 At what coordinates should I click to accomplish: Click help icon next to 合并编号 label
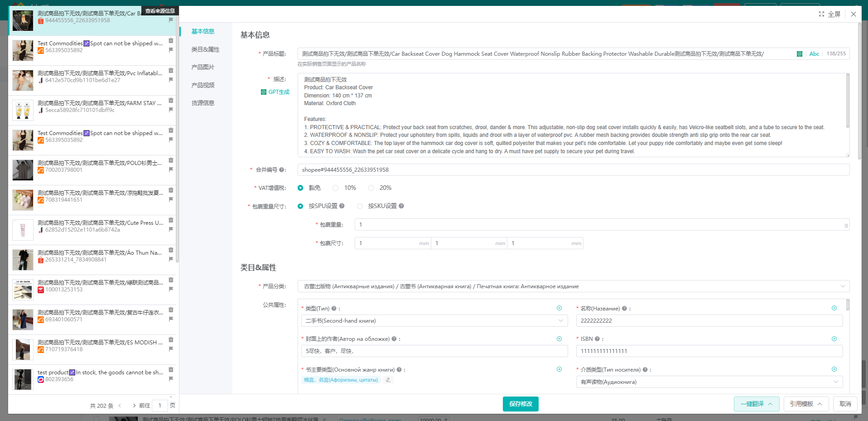point(281,170)
